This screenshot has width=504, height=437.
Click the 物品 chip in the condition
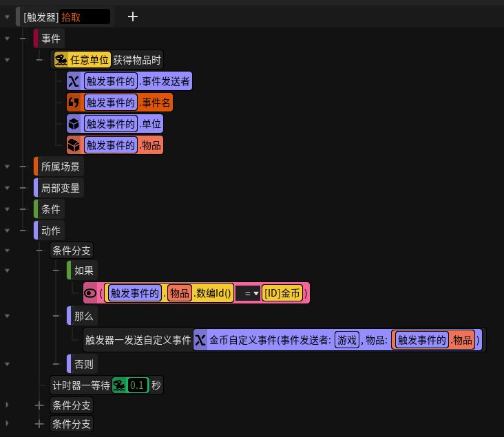(x=180, y=293)
